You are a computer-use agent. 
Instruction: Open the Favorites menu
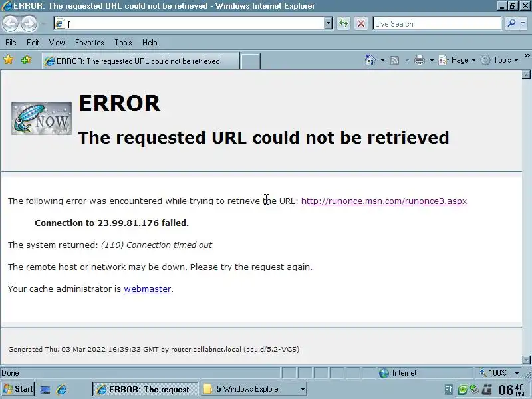[90, 43]
